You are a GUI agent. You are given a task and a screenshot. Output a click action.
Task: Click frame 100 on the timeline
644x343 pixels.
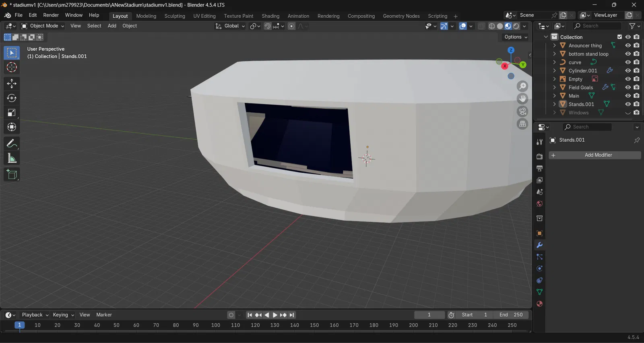[x=216, y=325]
